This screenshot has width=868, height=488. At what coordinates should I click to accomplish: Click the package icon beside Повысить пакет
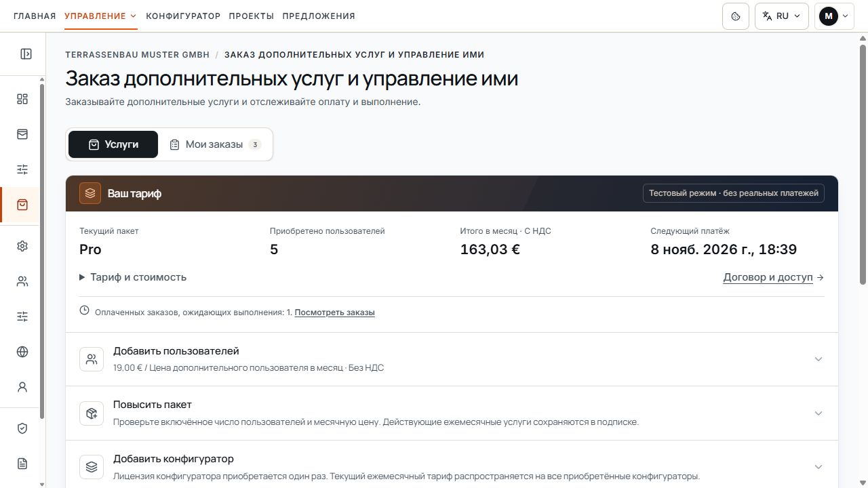[x=92, y=413]
